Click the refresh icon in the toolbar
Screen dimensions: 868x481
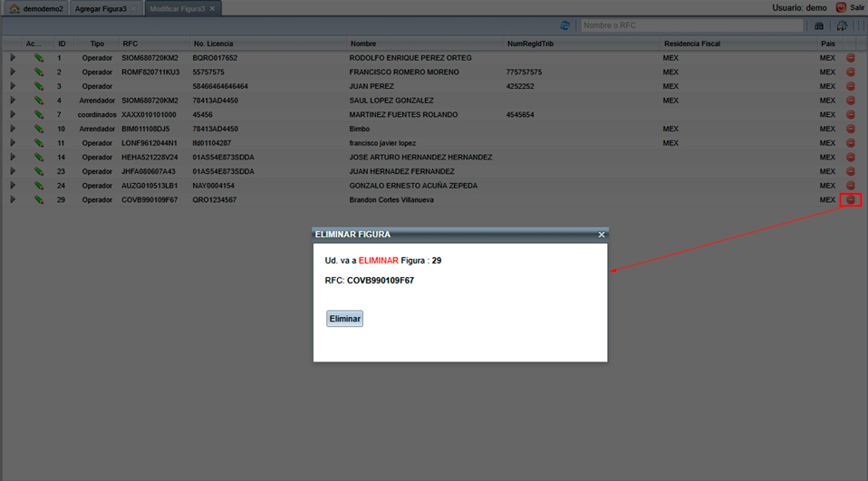[x=565, y=26]
